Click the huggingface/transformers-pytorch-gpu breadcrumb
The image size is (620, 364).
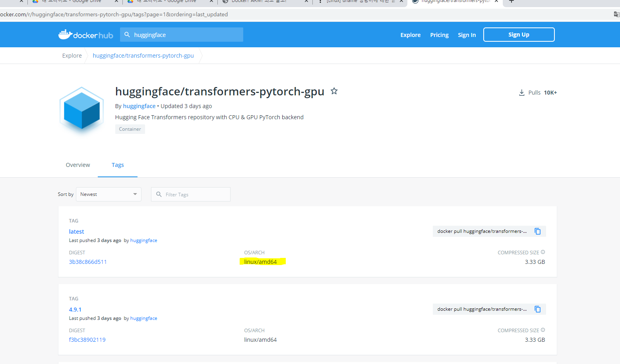(x=143, y=56)
